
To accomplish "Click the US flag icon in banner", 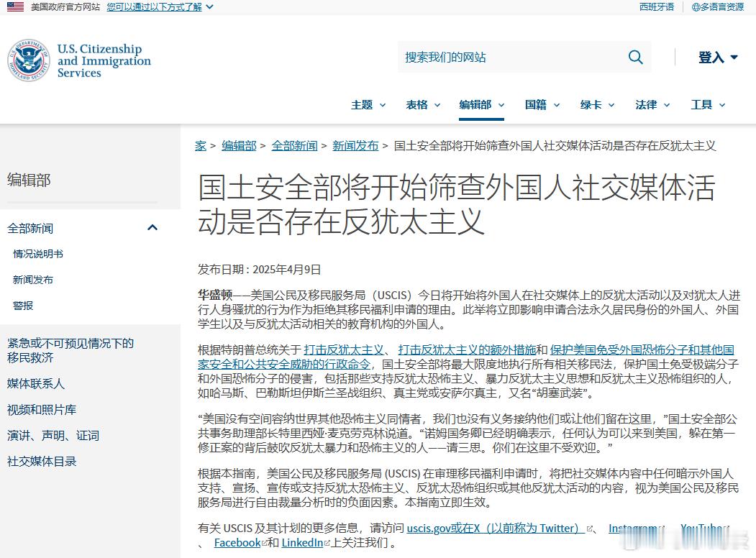I will click(x=15, y=6).
